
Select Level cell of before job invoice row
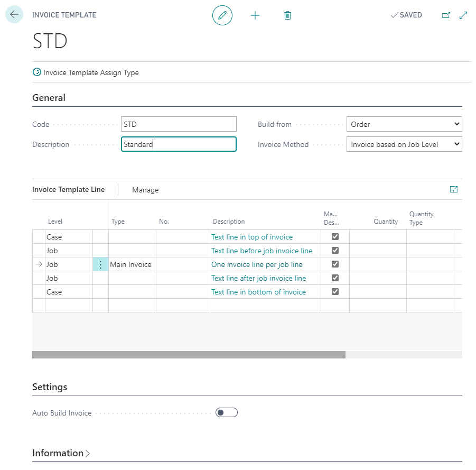69,251
